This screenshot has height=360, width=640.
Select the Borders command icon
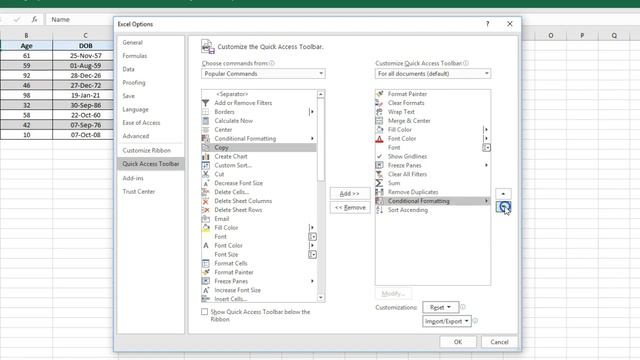206,112
